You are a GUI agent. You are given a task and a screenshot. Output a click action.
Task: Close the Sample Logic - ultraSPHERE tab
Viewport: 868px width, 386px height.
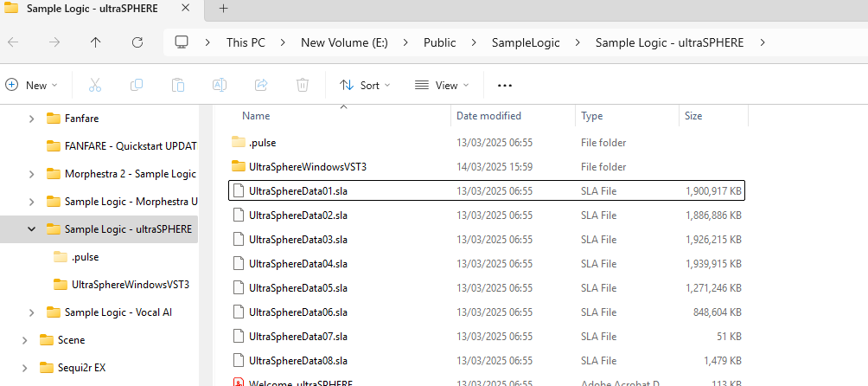click(x=186, y=9)
